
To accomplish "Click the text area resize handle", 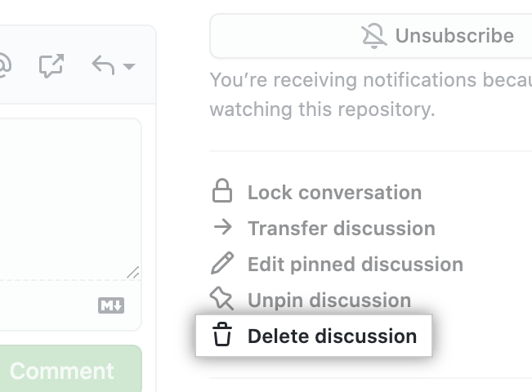I will coord(133,273).
